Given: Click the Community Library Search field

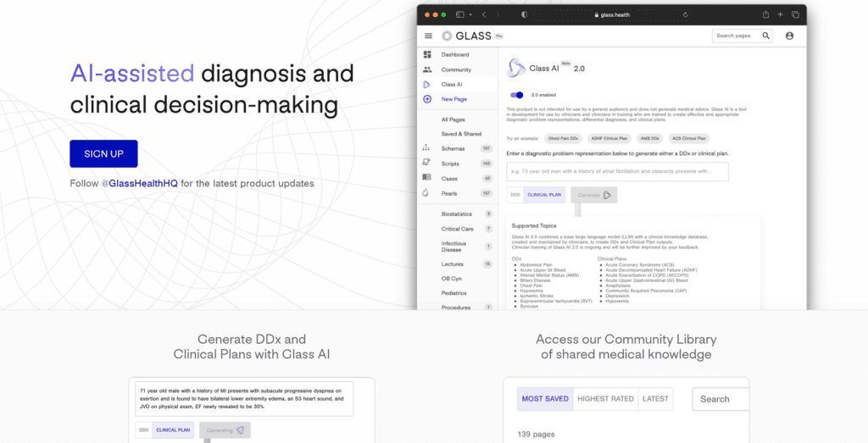Looking at the screenshot, I should 721,399.
